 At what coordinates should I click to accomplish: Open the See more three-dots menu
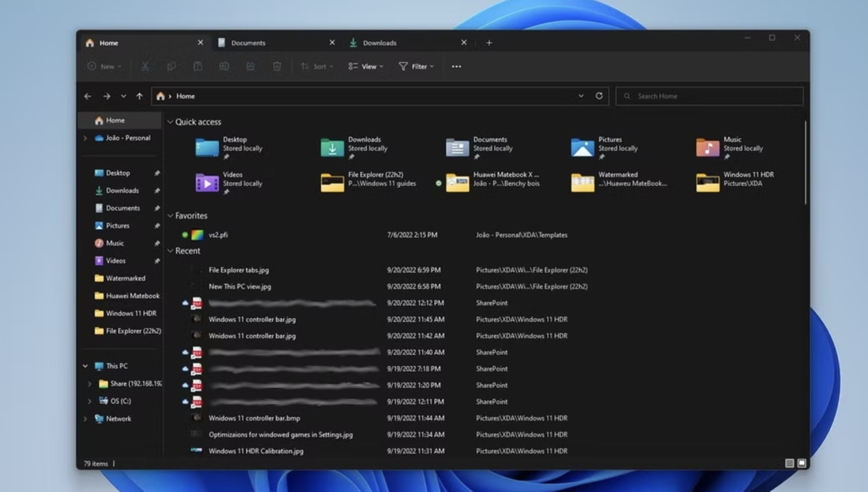click(456, 67)
